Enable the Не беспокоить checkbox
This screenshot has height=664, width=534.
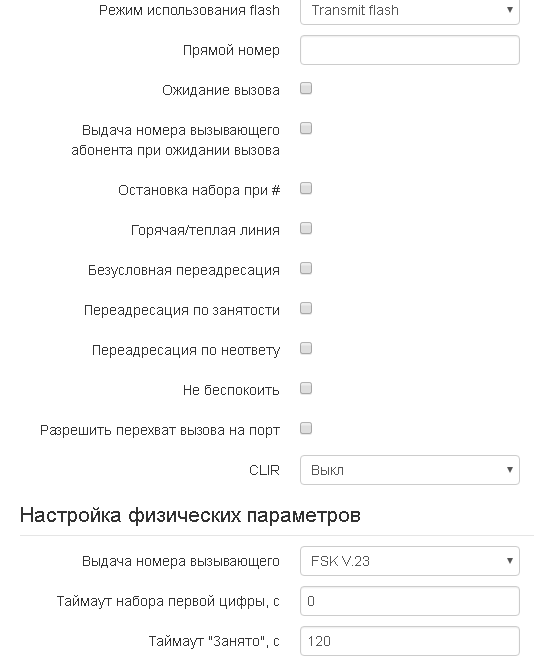point(306,388)
